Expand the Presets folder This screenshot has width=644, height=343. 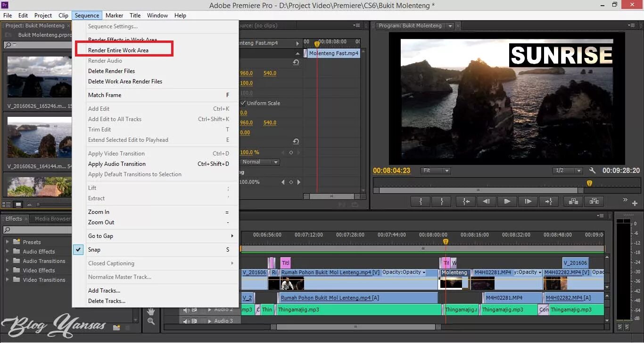click(x=8, y=242)
